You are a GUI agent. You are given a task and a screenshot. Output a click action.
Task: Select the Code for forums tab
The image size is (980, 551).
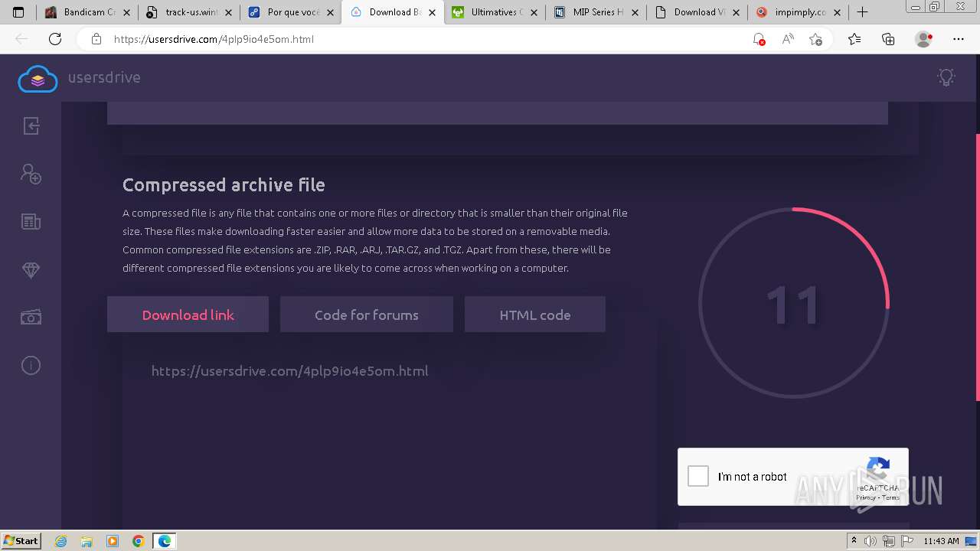coord(367,315)
